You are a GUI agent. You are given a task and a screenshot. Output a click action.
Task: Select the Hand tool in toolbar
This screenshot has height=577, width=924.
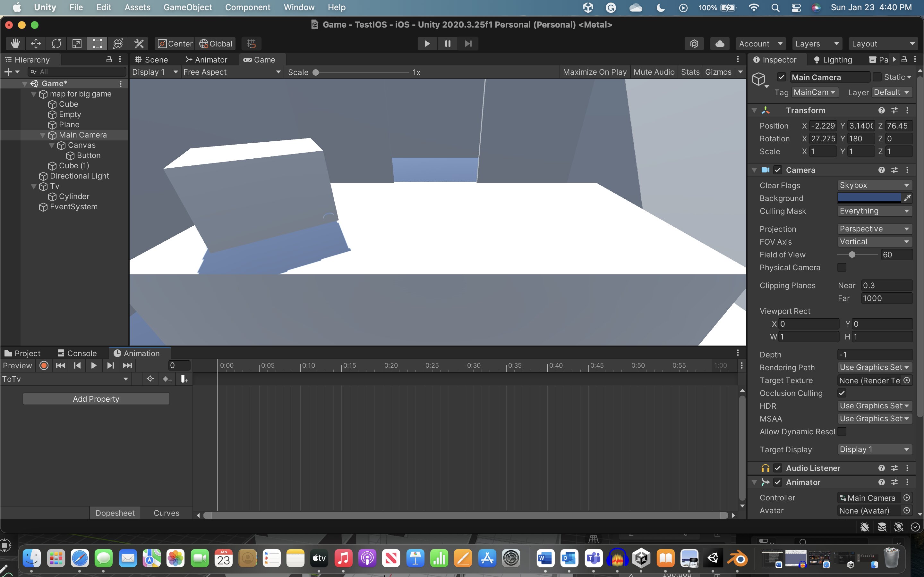coord(15,44)
